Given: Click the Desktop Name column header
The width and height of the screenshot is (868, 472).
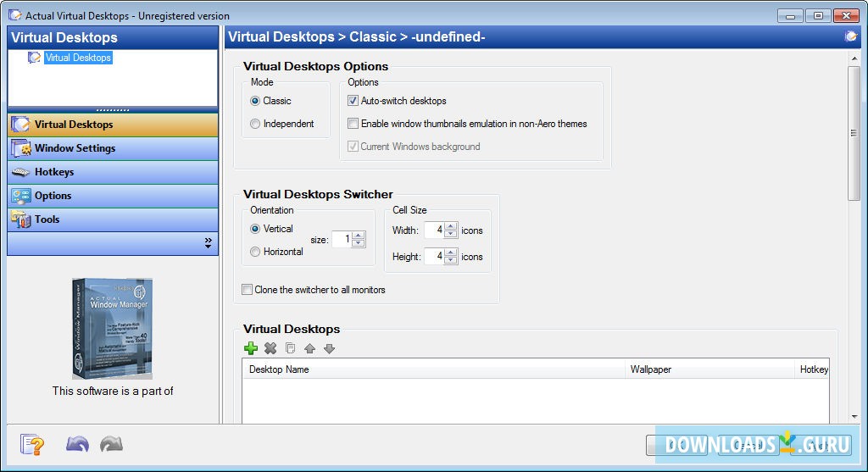Looking at the screenshot, I should point(434,369).
